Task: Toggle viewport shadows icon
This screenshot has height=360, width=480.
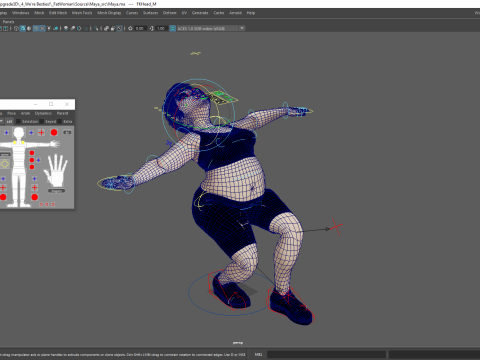Action: pyautogui.click(x=56, y=28)
